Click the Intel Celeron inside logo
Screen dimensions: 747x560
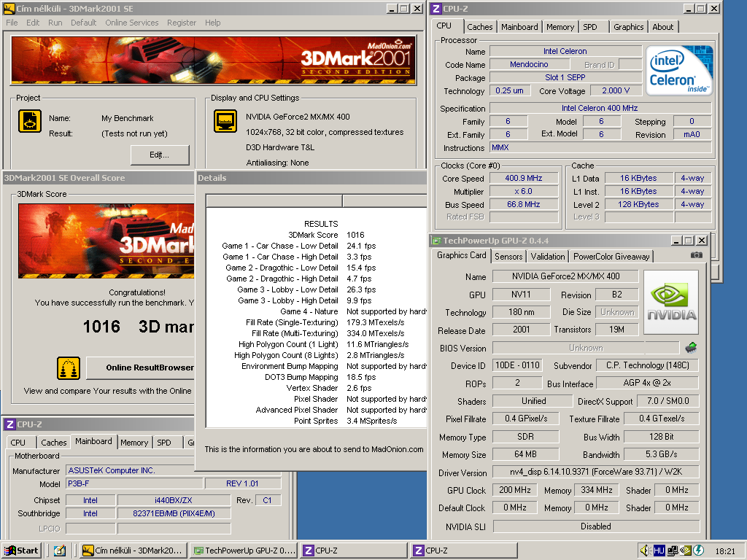point(679,70)
